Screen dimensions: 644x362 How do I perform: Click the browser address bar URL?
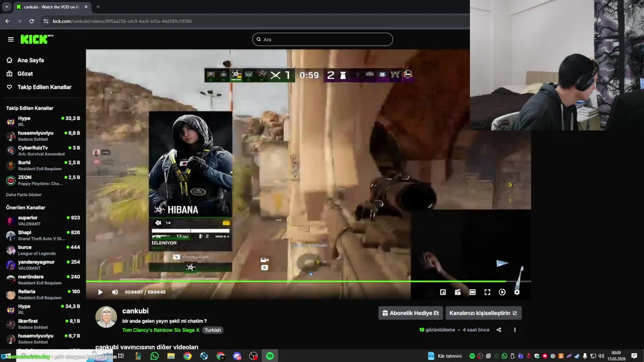[x=122, y=21]
